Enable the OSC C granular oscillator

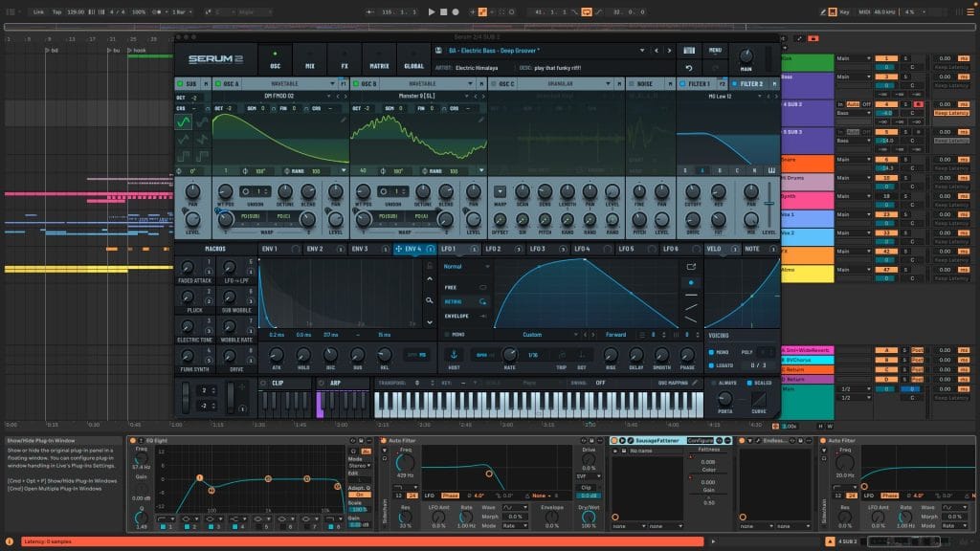[493, 84]
